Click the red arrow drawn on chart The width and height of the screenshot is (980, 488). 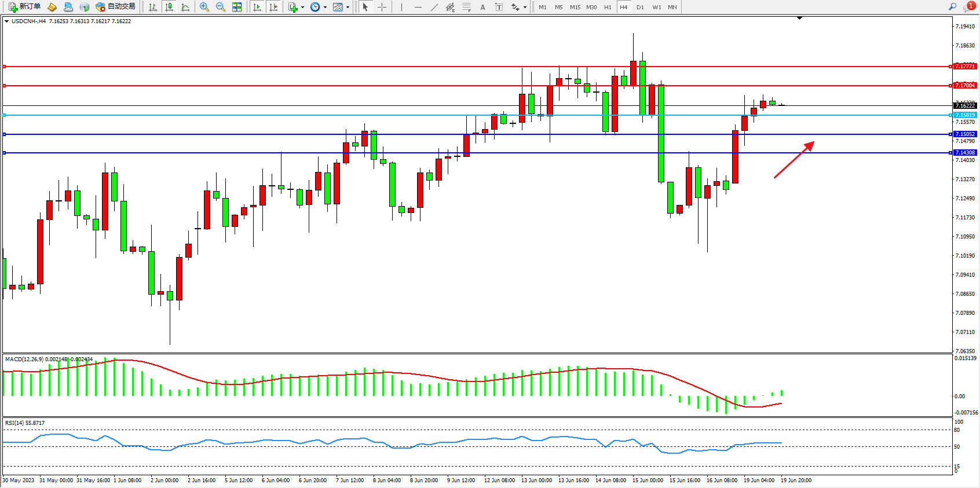tap(794, 160)
